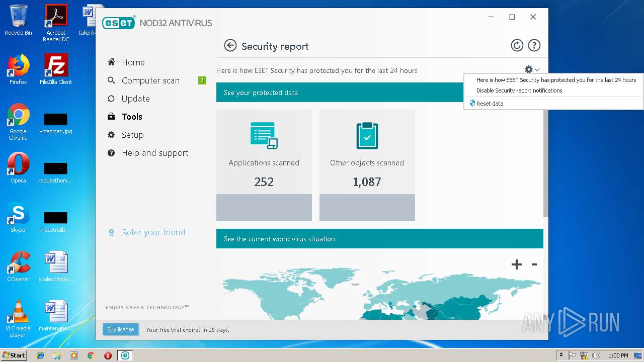
Task: Open the Opera desktop shortcut
Action: pyautogui.click(x=18, y=168)
